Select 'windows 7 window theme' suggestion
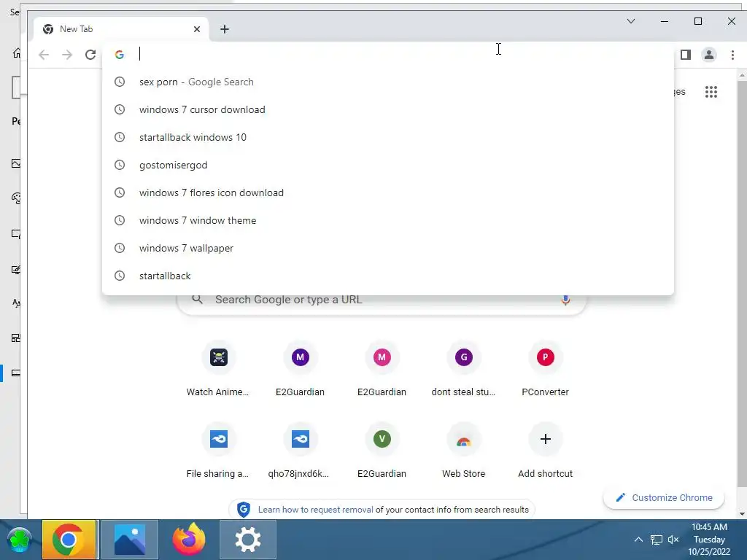 click(388, 220)
